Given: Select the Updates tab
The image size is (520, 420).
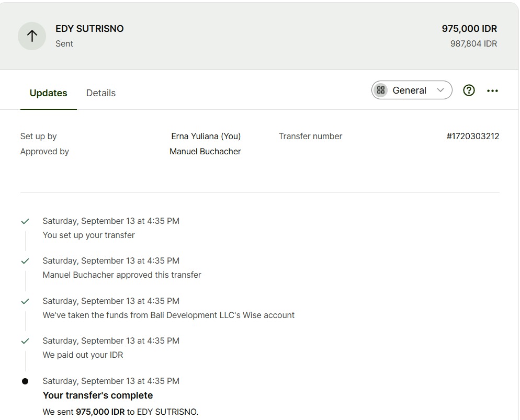Looking at the screenshot, I should (x=48, y=93).
